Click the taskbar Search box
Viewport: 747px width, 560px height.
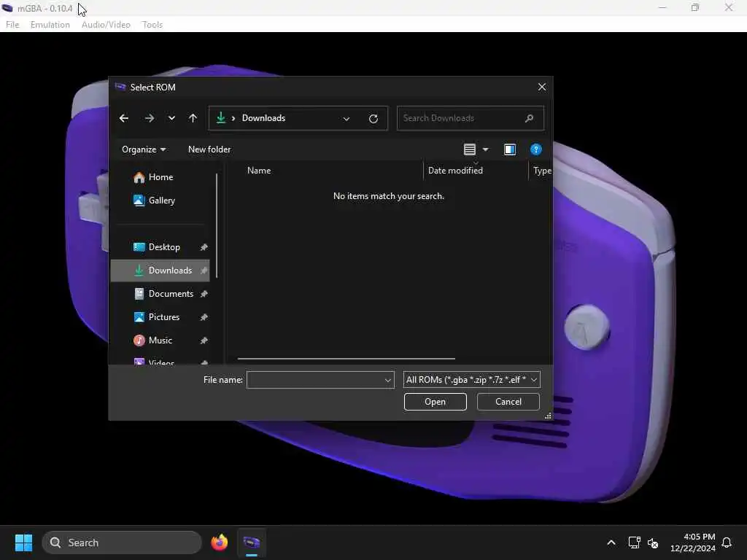[122, 542]
